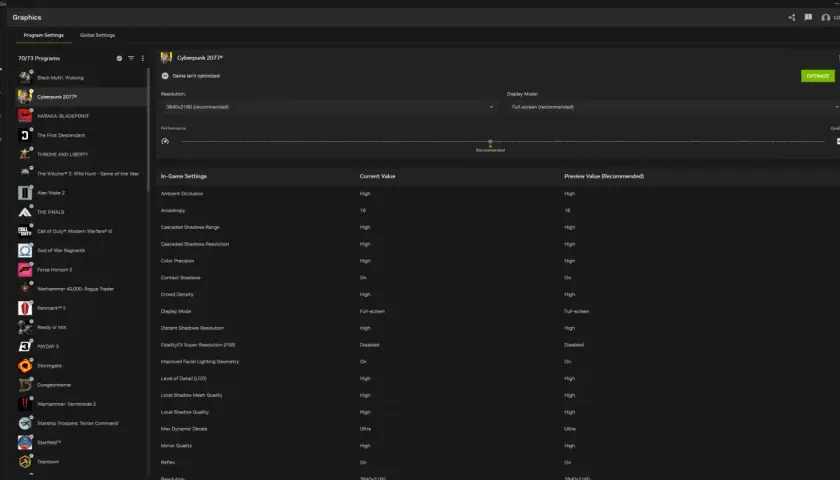This screenshot has height=480, width=840.
Task: Select THE FINALS game icon
Action: point(25,212)
